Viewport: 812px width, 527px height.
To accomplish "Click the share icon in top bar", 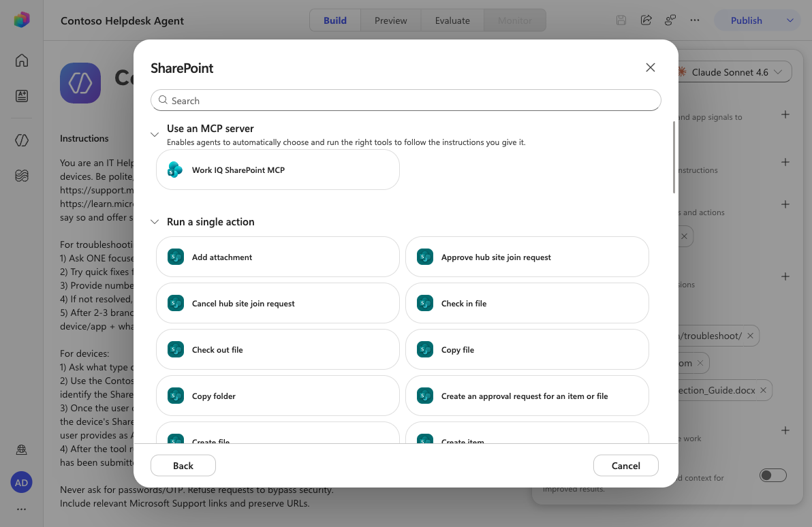I will coord(646,20).
